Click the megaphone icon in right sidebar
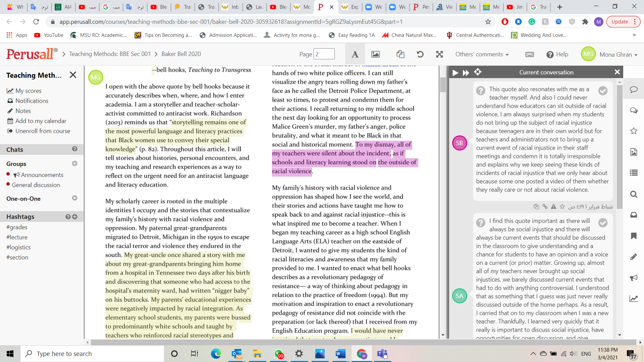This screenshot has height=362, width=644. click(x=634, y=278)
